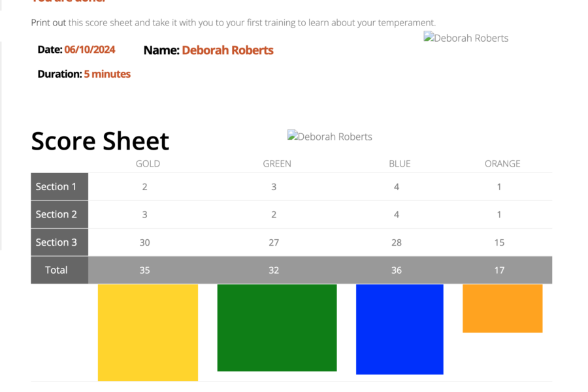Select the Total row header

(x=59, y=270)
